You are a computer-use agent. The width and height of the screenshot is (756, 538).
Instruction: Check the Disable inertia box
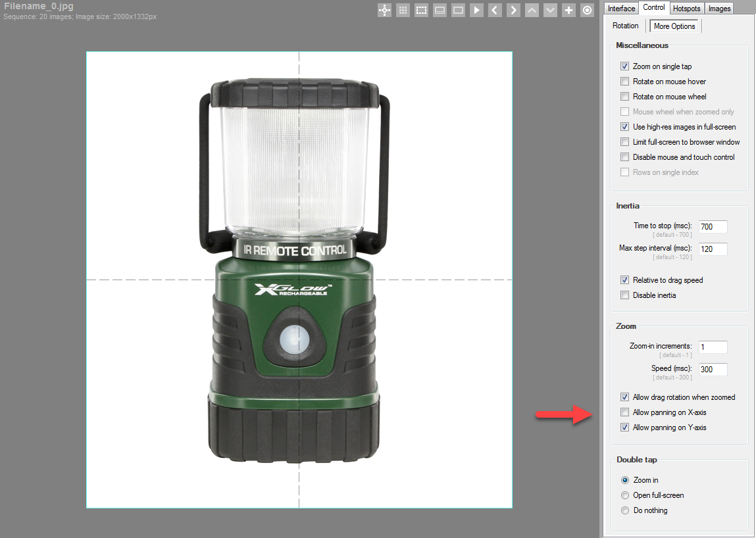(625, 295)
